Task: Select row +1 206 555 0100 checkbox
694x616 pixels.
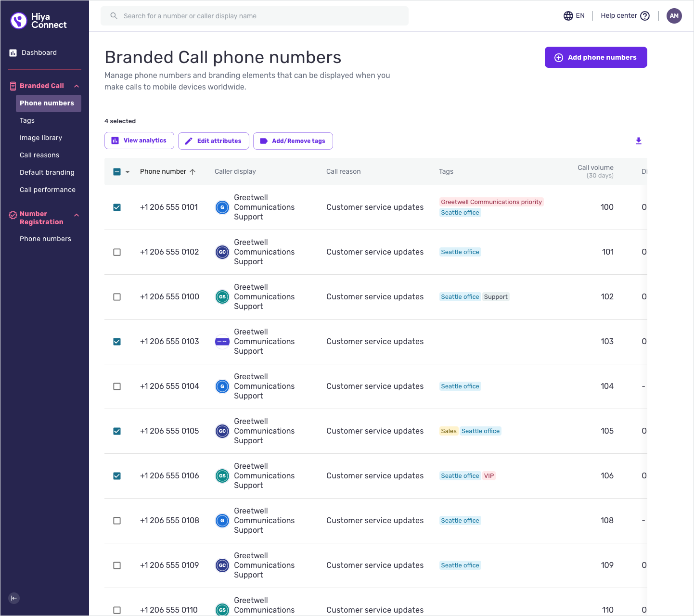Action: pos(117,297)
